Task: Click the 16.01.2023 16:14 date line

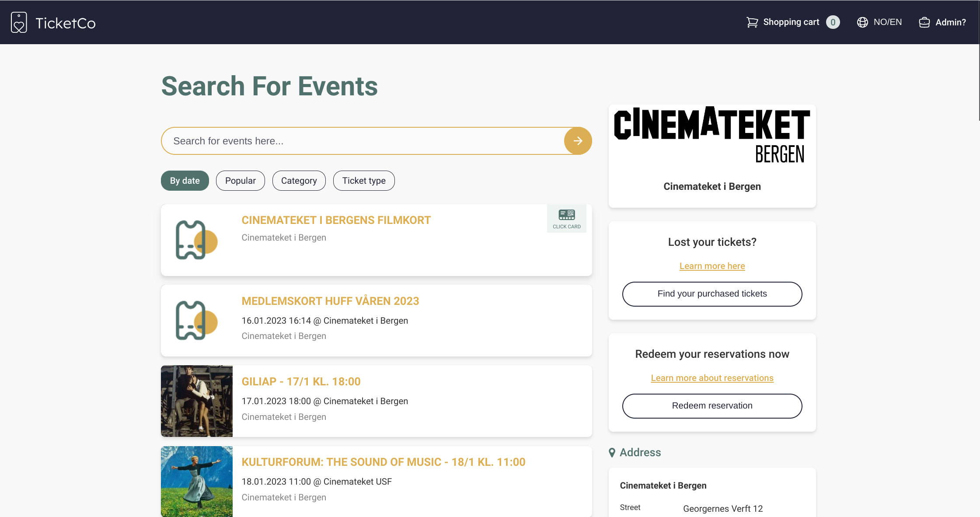Action: tap(325, 321)
